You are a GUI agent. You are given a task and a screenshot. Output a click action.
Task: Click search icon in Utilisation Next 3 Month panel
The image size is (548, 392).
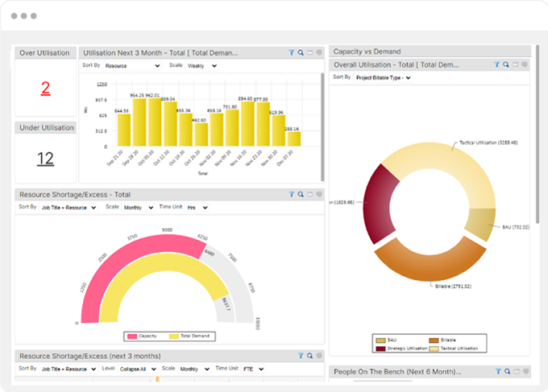301,52
